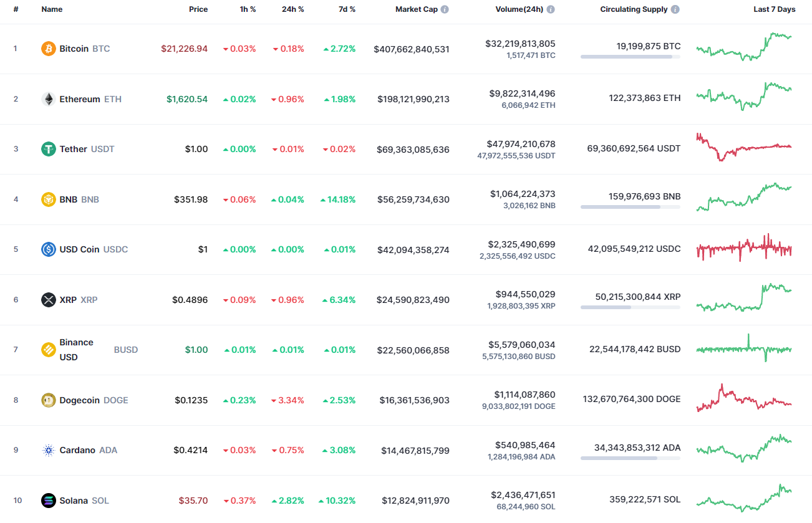Open the Circulating Supply info tooltip
Viewport: 812px width, 523px height.
(675, 9)
